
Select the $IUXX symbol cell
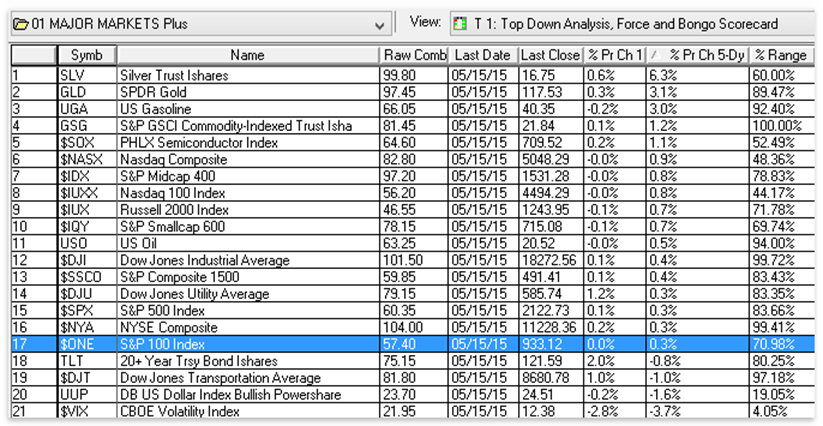(87, 193)
